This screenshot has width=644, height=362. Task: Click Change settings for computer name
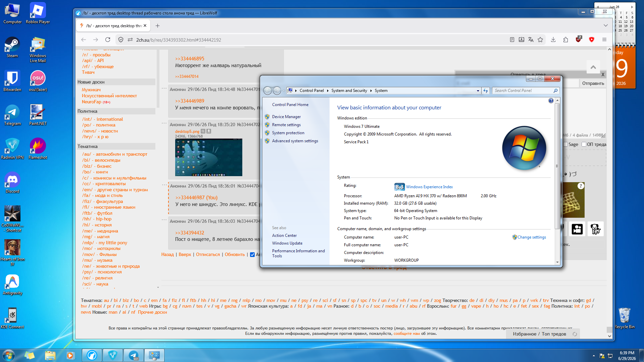(532, 237)
